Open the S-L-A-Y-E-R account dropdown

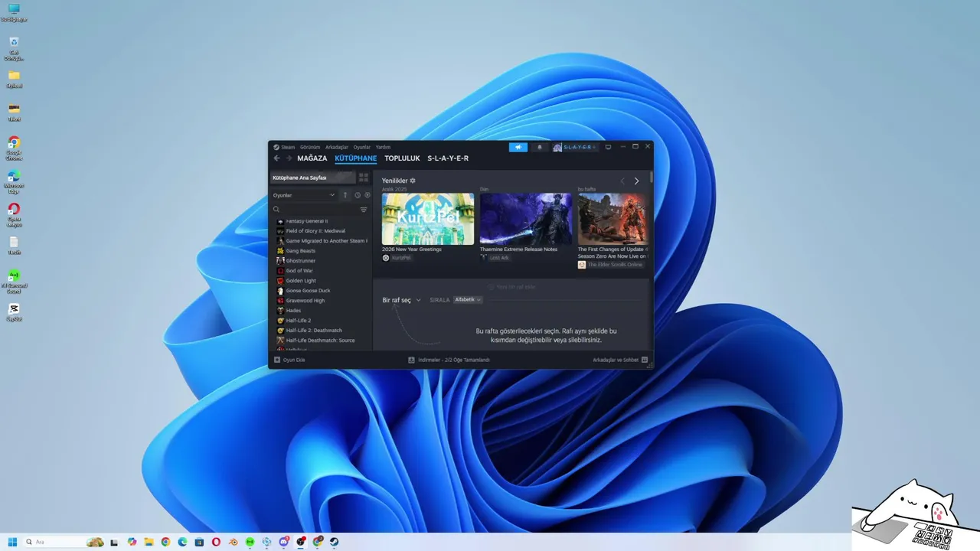[574, 147]
